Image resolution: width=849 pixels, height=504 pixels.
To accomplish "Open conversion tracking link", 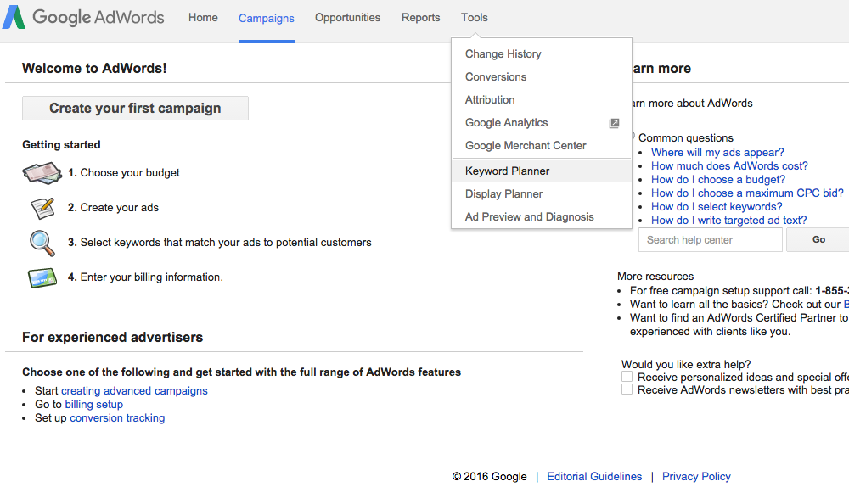I will click(117, 418).
